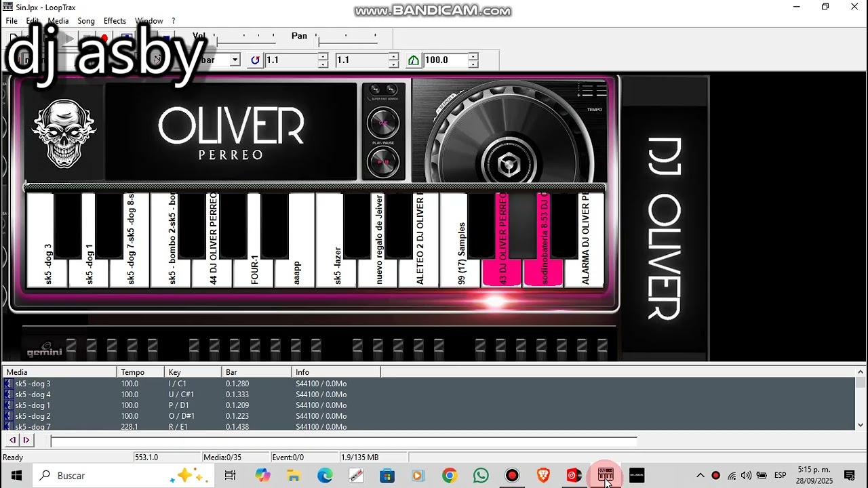868x488 pixels.
Task: Open WhatsApp from taskbar
Action: click(x=481, y=476)
